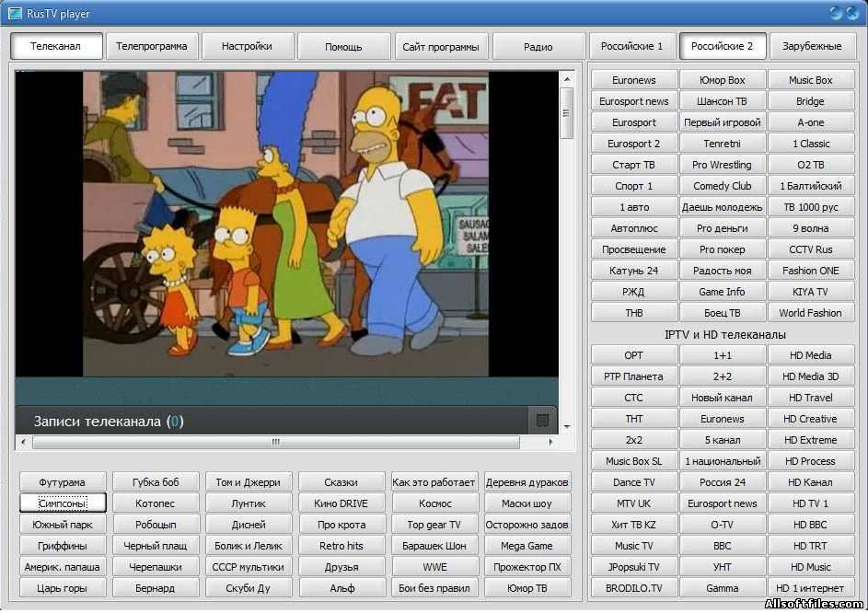Show the Зарубежные channels
868x613 pixels.
(812, 46)
